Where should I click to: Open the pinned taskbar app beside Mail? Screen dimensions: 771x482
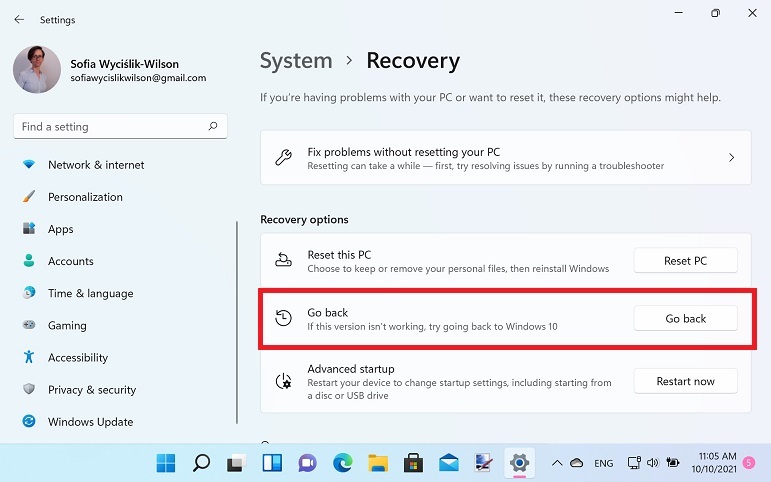484,463
